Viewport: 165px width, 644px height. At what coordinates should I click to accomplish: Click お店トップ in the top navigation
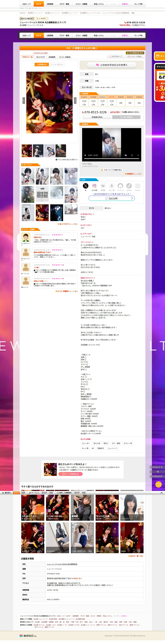pos(27,4)
